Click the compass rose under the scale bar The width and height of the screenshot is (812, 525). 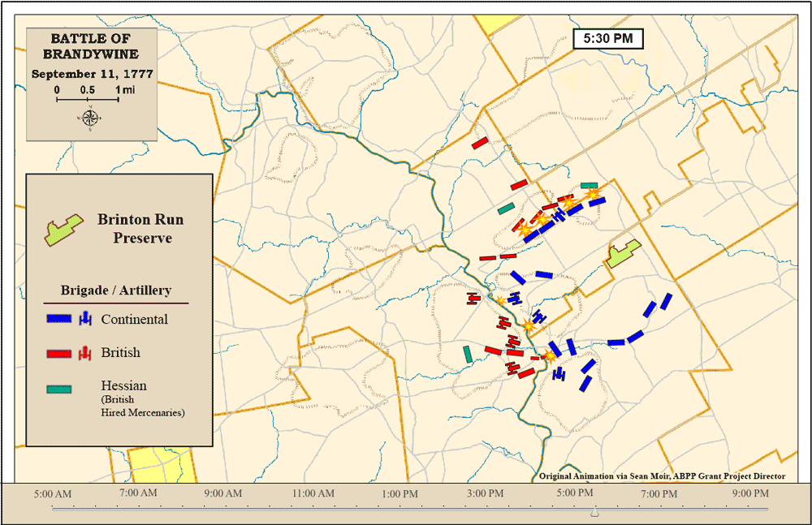pos(89,118)
